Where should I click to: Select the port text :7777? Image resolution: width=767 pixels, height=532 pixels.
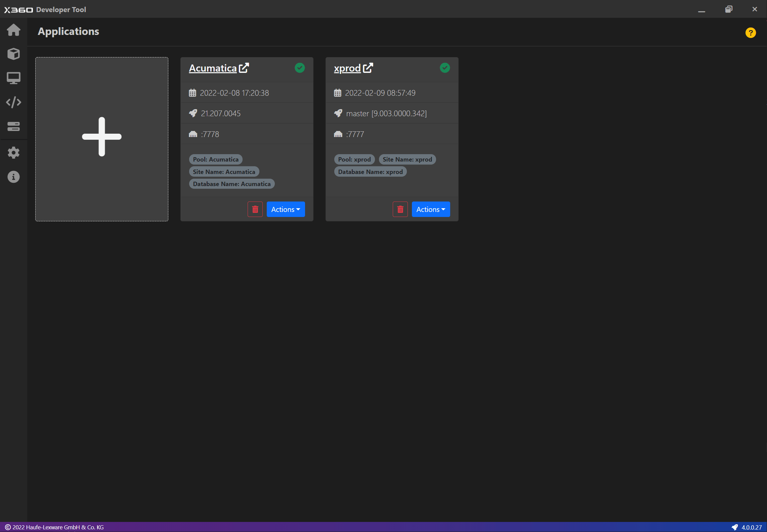coord(355,134)
